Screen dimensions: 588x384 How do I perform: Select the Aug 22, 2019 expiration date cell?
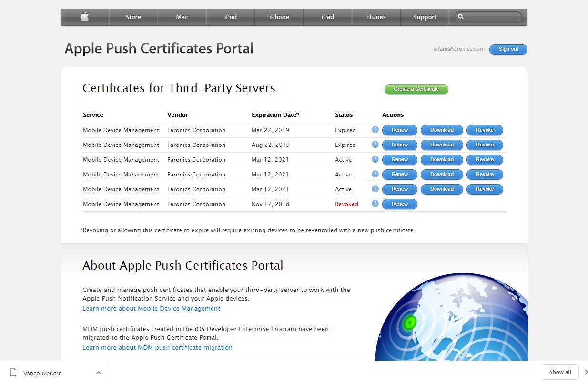click(271, 145)
